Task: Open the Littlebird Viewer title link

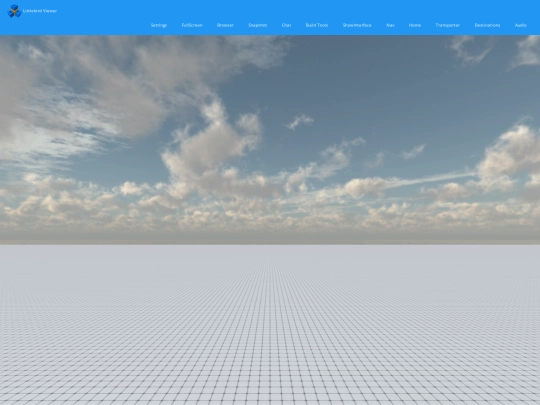Action: pyautogui.click(x=40, y=11)
